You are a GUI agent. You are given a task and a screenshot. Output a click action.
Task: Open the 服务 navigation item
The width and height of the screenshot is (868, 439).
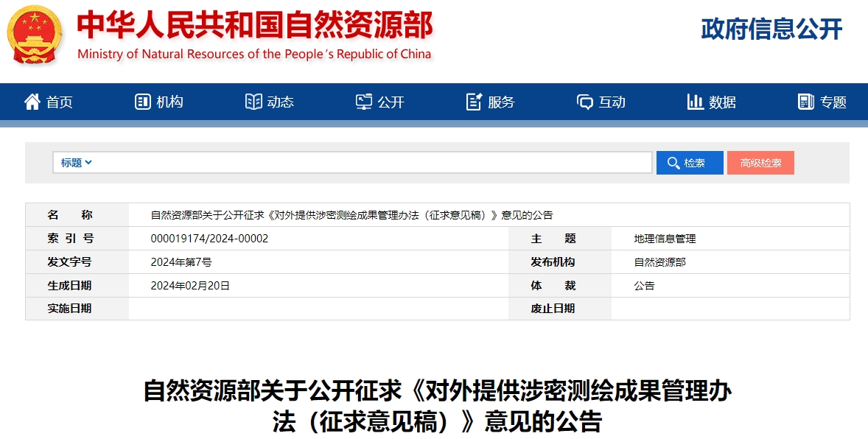[x=491, y=102]
